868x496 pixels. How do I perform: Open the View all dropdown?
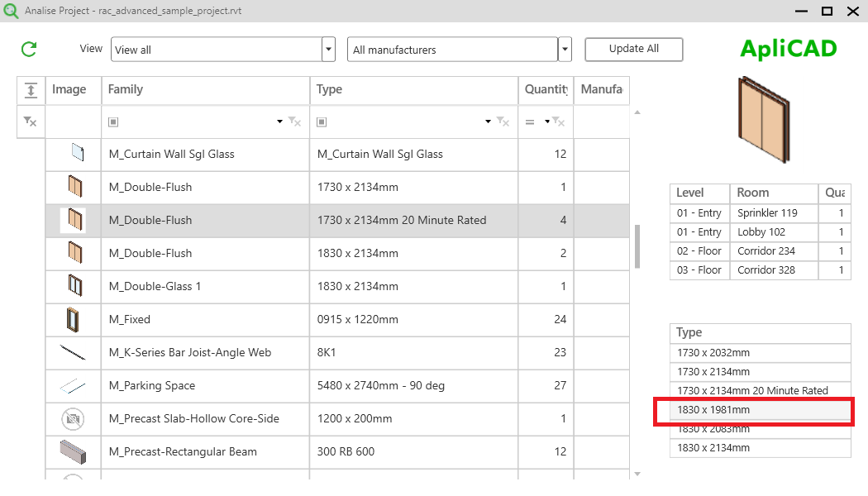[327, 49]
